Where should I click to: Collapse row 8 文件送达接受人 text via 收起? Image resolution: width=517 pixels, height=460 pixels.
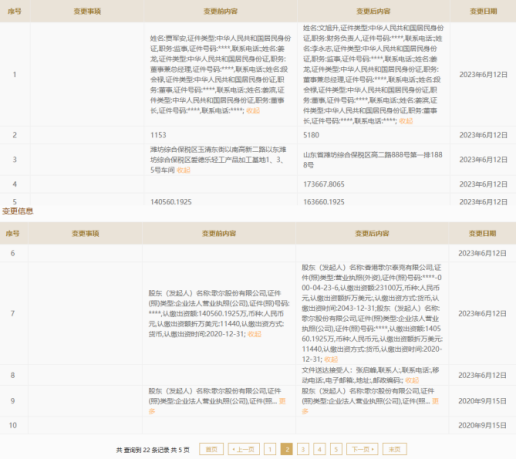click(412, 380)
